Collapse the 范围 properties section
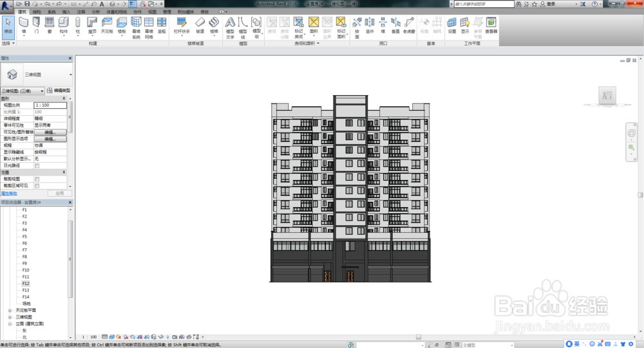Image resolution: width=644 pixels, height=348 pixels. tap(64, 172)
